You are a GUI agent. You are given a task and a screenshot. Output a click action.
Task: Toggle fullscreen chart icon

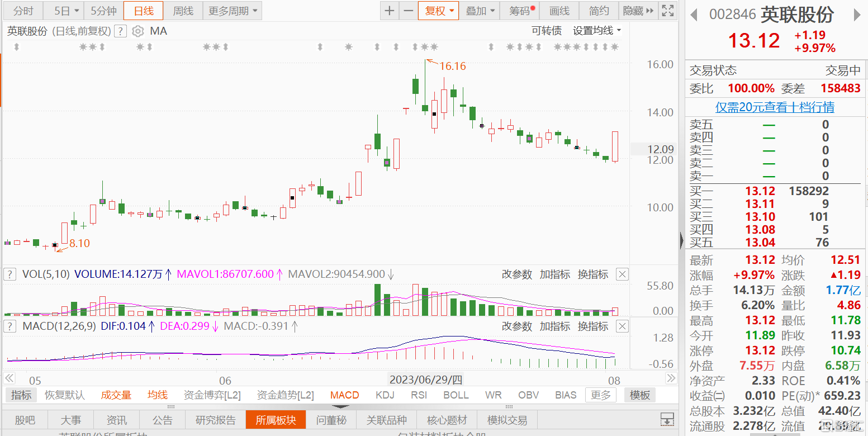tap(667, 11)
